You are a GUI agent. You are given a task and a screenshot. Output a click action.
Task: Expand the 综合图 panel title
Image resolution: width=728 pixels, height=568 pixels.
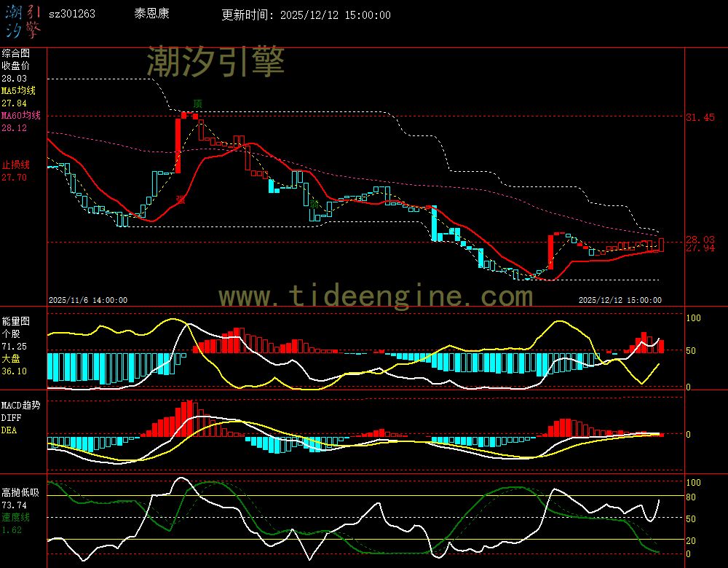[x=15, y=53]
